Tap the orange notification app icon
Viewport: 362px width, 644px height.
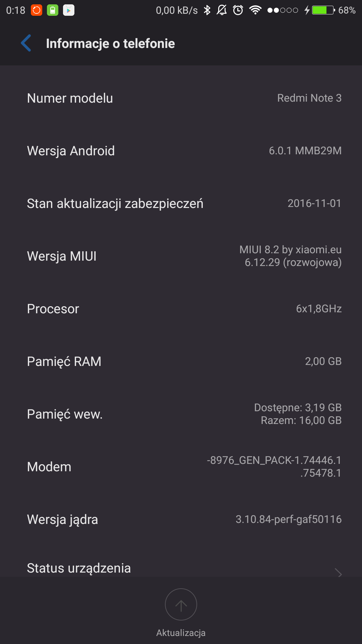tap(37, 10)
